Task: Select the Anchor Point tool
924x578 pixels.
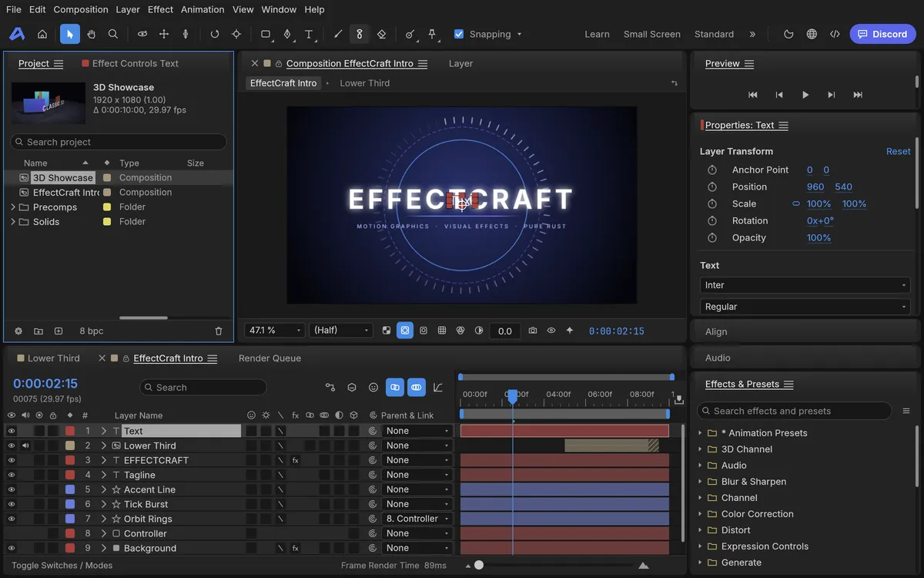Action: [x=236, y=34]
